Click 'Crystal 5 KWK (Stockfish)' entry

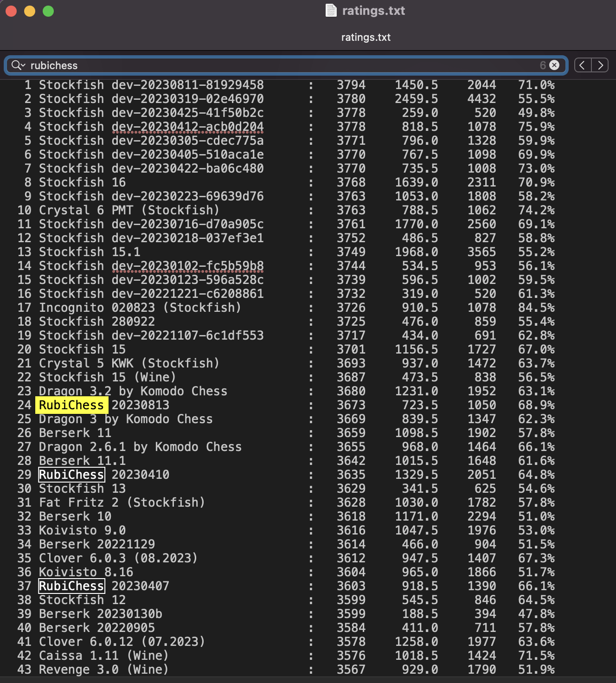(129, 363)
